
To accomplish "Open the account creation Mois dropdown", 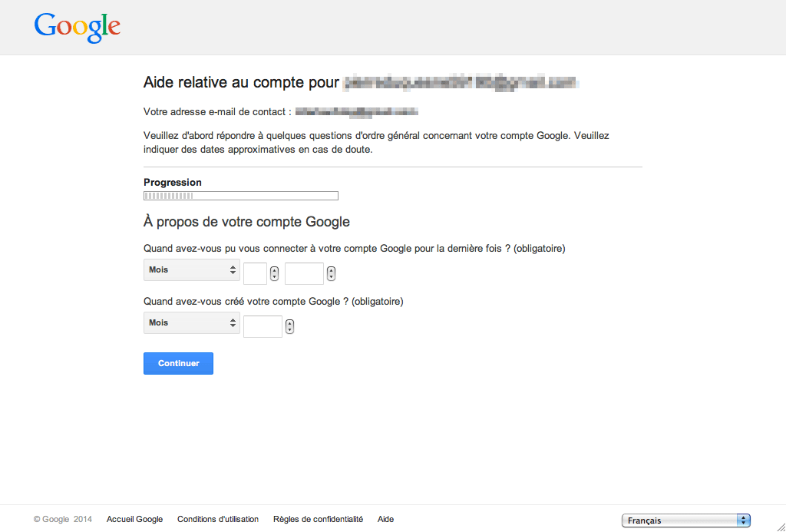I will 191,323.
